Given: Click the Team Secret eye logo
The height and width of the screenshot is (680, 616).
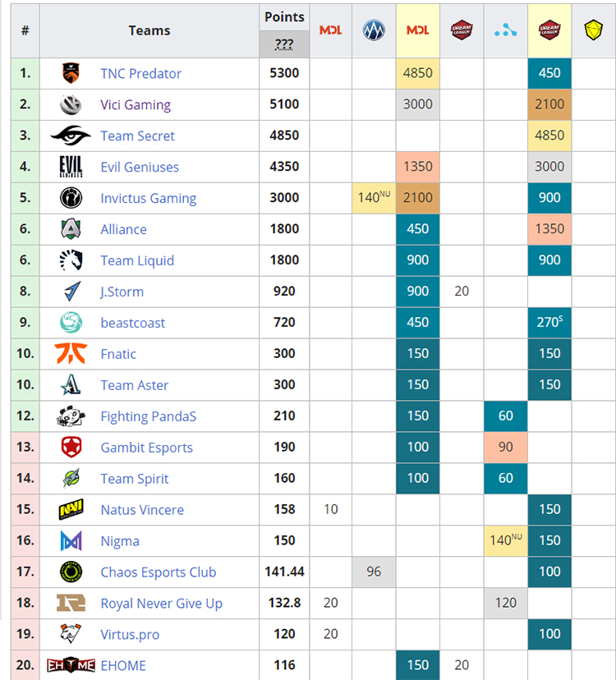Looking at the screenshot, I should 71,136.
